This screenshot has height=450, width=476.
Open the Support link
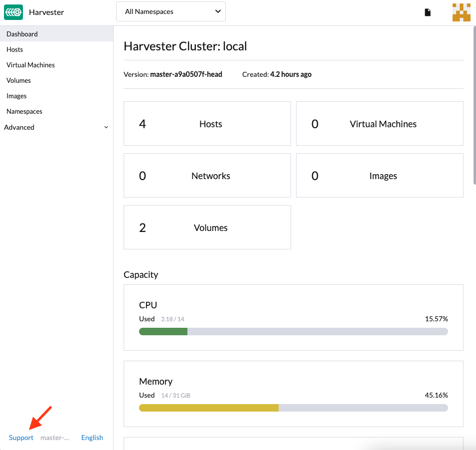[21, 437]
